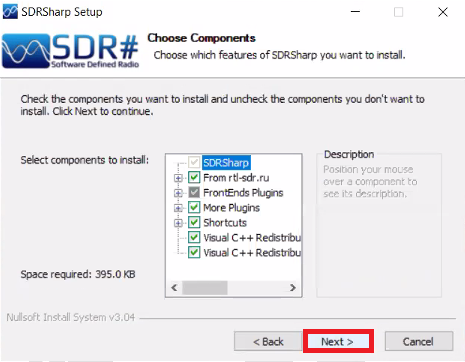
Task: Click the component list left scroll arrow
Action: coord(174,287)
